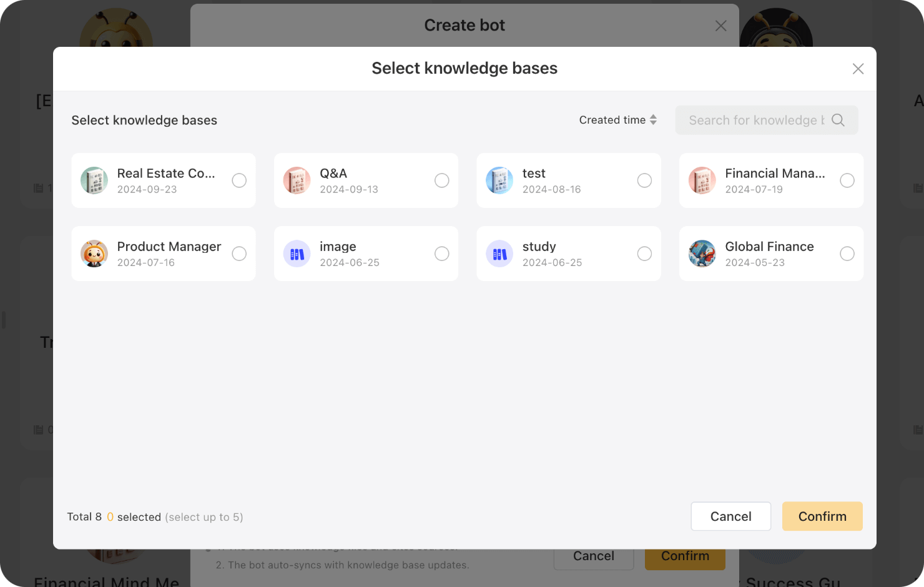Open the Created time sort dropdown

[612, 120]
